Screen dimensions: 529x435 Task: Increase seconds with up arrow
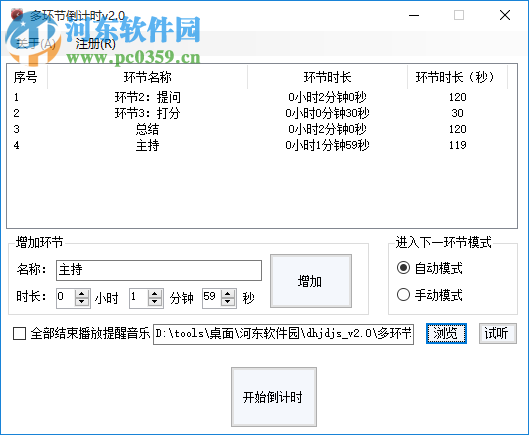coord(228,294)
